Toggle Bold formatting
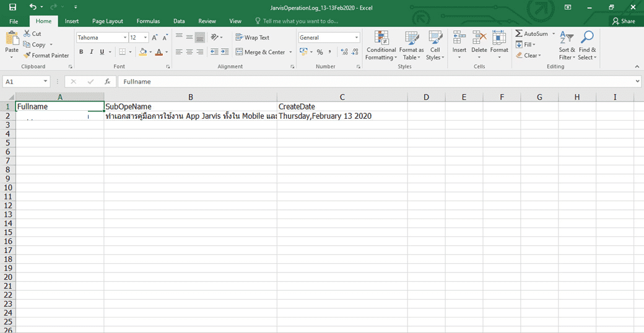The height and width of the screenshot is (333, 644). click(x=81, y=53)
